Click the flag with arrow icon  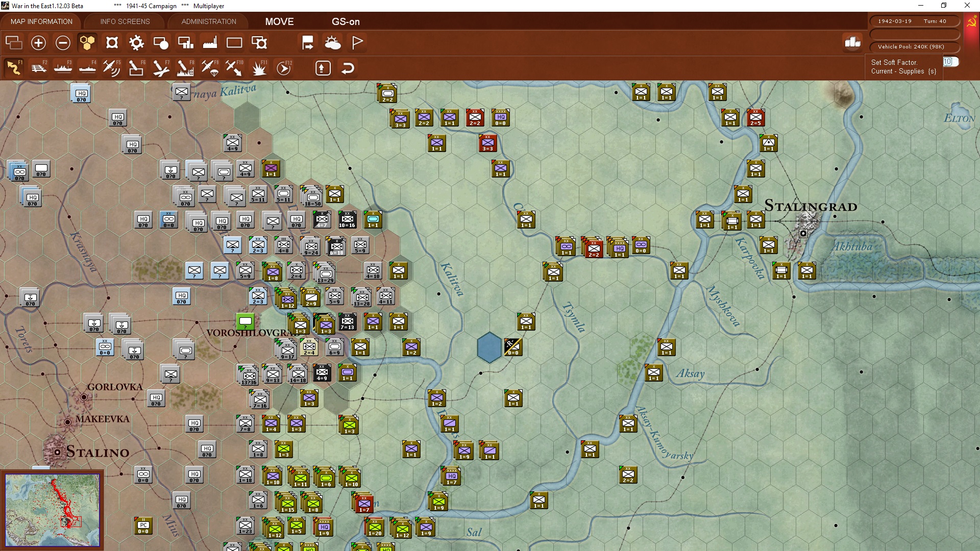point(308,43)
